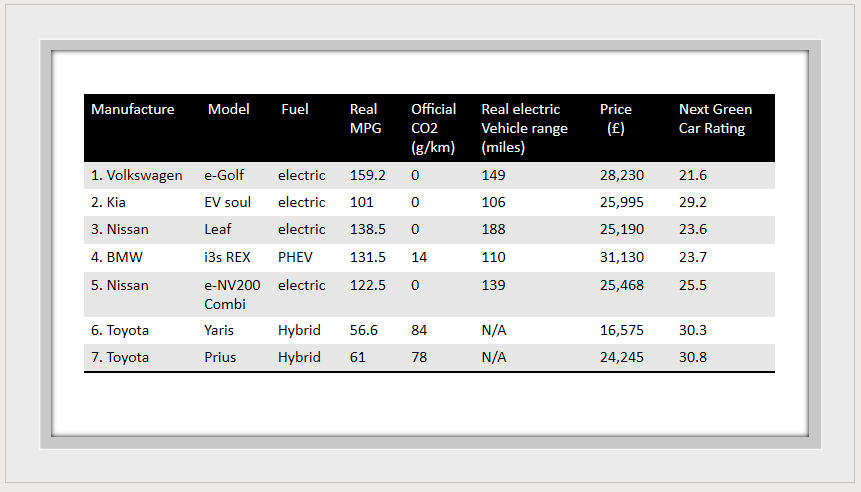The height and width of the screenshot is (492, 861).
Task: Click the Yaris model cell
Action: pyautogui.click(x=220, y=330)
